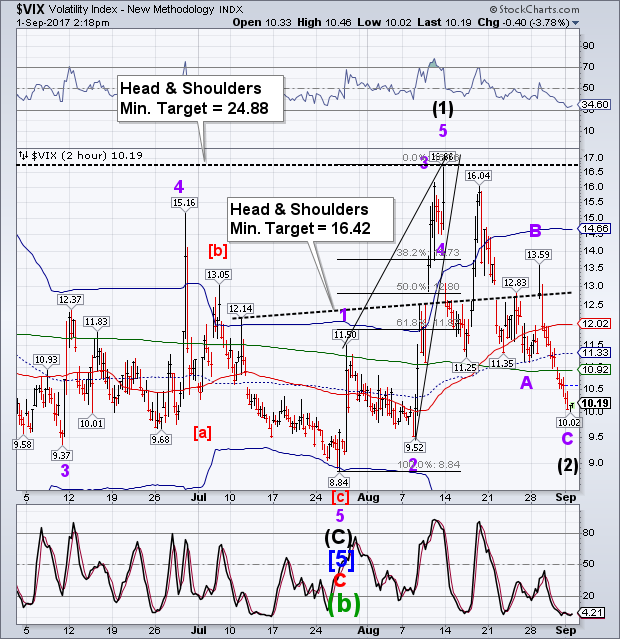Click the 9.58 low price label
Image resolution: width=620 pixels, height=639 pixels.
click(22, 445)
